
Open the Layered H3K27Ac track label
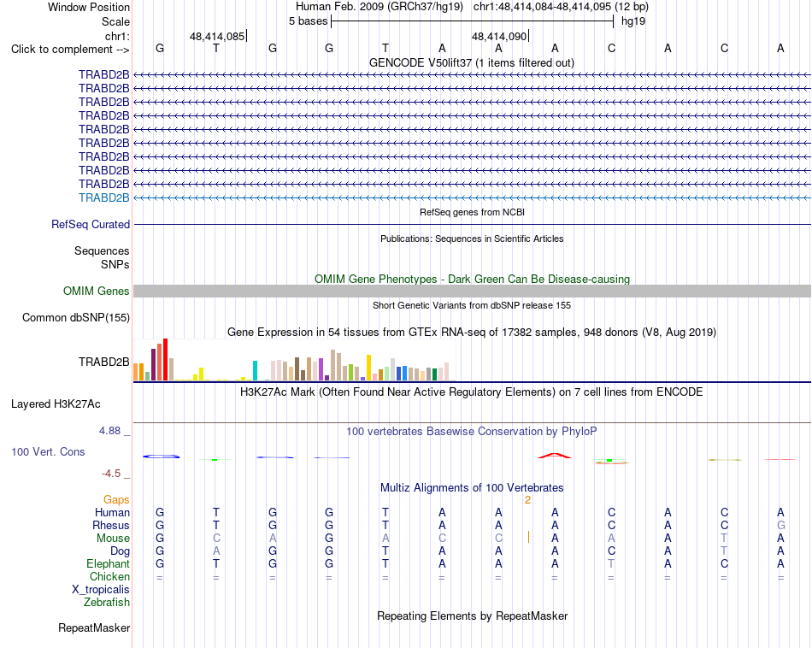pos(56,404)
